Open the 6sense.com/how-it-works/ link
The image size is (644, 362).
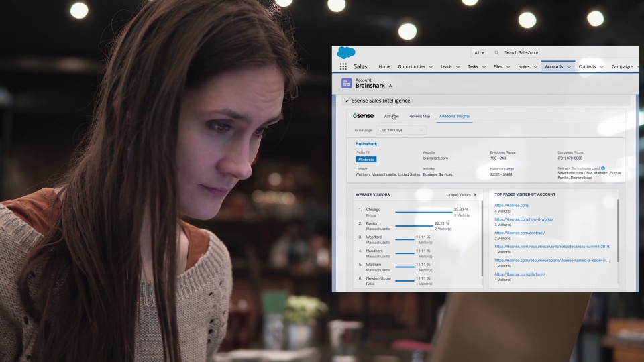(x=524, y=219)
